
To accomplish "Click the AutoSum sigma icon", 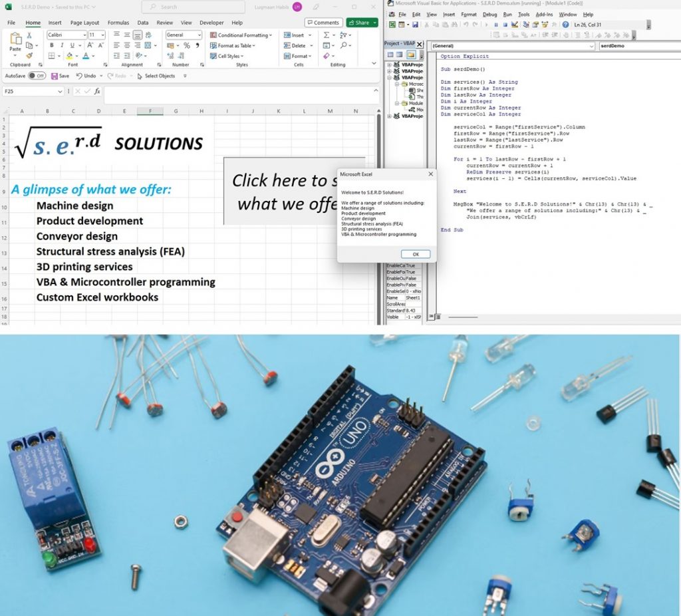I will coord(327,35).
